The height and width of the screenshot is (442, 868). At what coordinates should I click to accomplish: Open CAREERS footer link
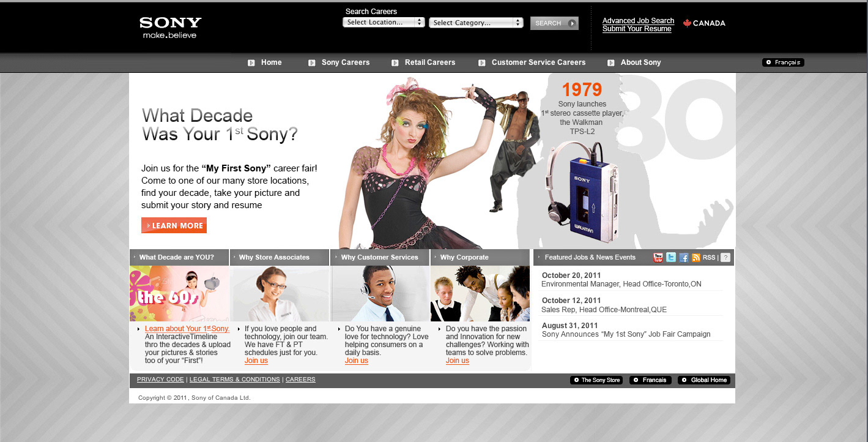coord(300,380)
